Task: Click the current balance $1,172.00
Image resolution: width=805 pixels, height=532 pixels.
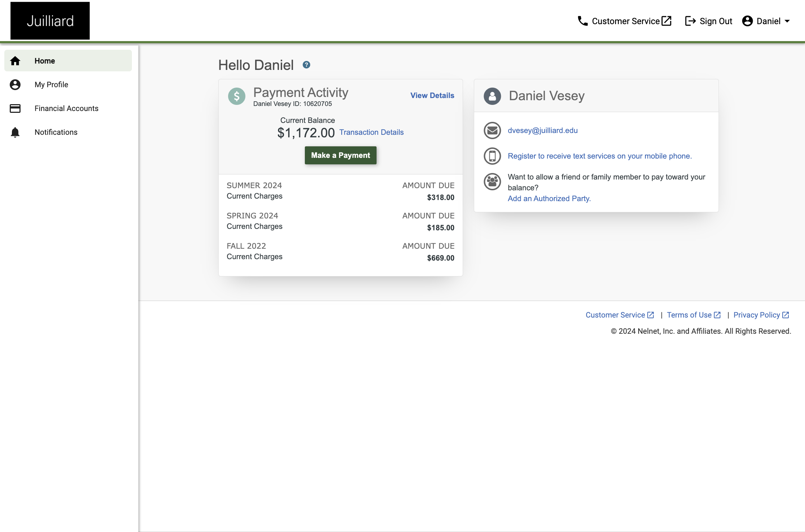Action: click(x=306, y=133)
